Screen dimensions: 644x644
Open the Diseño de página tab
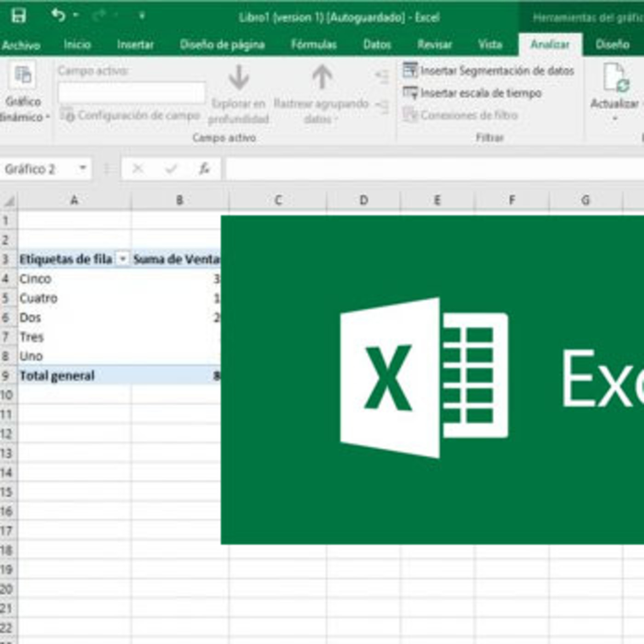[x=222, y=45]
